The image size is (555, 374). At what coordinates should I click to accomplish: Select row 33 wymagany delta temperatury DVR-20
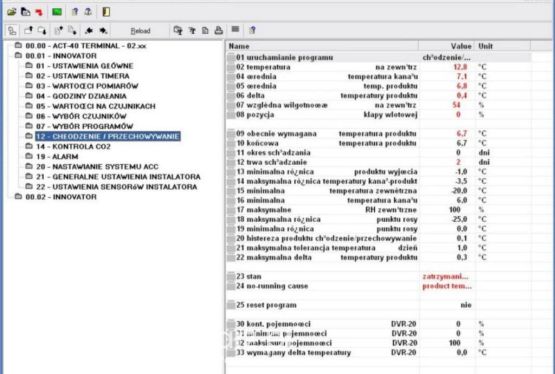click(378, 352)
